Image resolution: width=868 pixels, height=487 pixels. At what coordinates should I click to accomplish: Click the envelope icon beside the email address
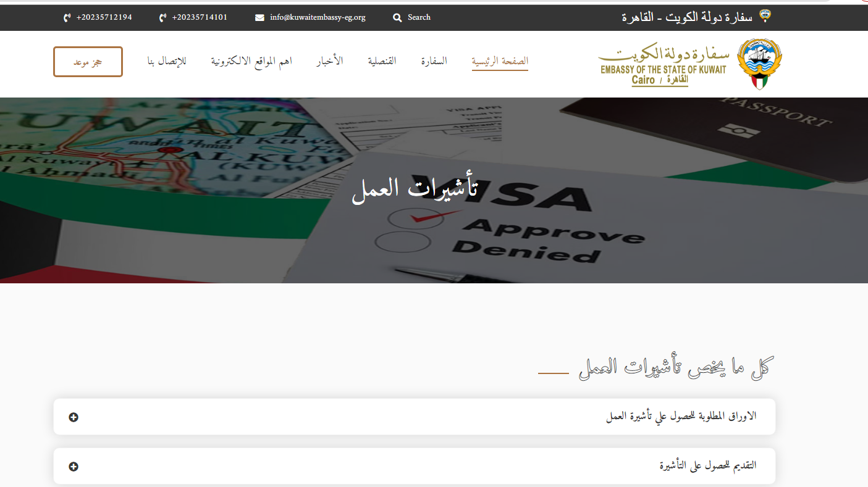(259, 18)
